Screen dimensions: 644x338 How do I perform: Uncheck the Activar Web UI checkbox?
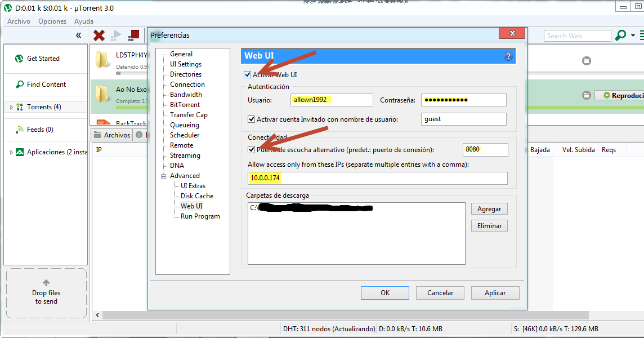click(x=248, y=74)
